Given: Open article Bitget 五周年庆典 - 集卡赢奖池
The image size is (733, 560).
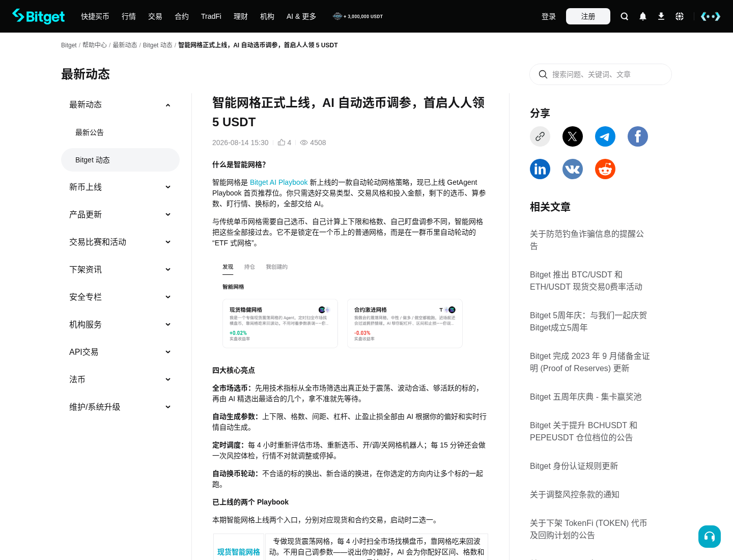Looking at the screenshot, I should (585, 397).
